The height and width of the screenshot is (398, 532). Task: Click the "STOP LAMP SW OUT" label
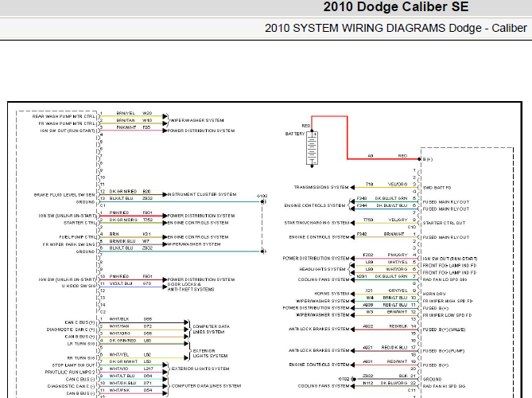[x=74, y=365]
